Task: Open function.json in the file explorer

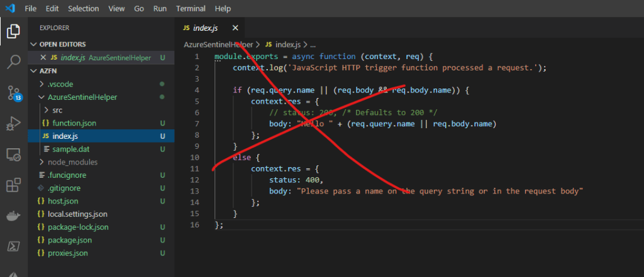Action: pos(74,123)
